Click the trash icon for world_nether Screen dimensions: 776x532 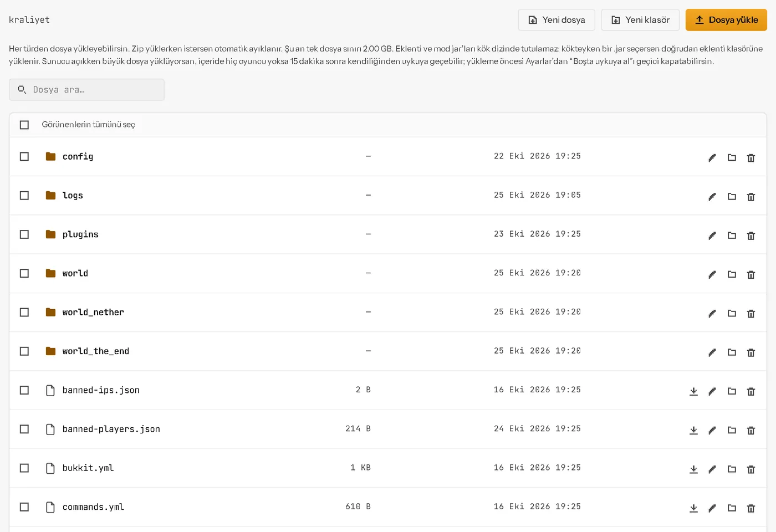pyautogui.click(x=751, y=314)
